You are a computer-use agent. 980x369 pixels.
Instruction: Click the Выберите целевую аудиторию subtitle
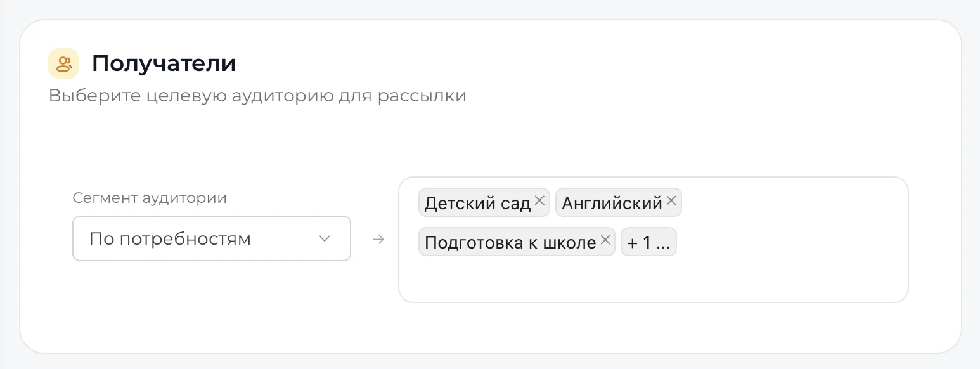pos(257,96)
